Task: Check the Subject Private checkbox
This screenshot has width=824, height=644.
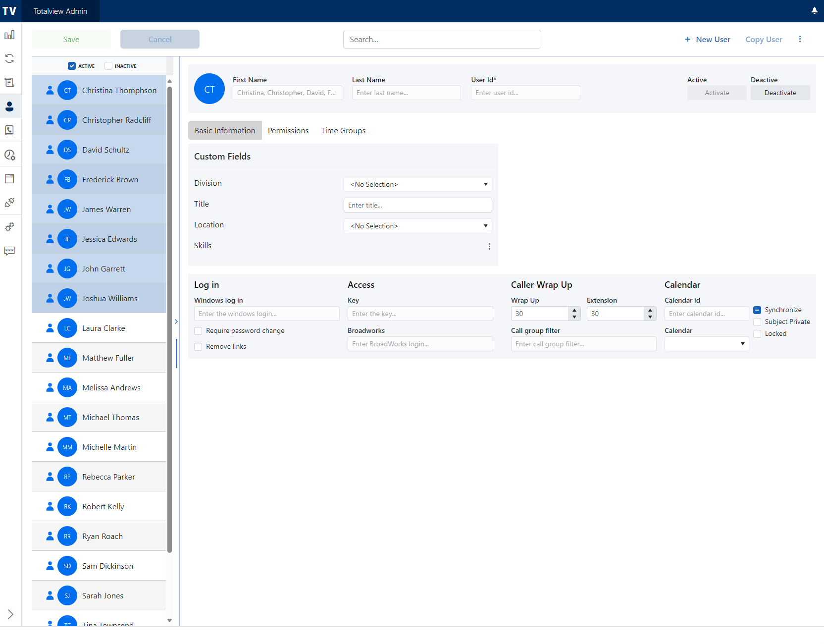Action: coord(757,322)
